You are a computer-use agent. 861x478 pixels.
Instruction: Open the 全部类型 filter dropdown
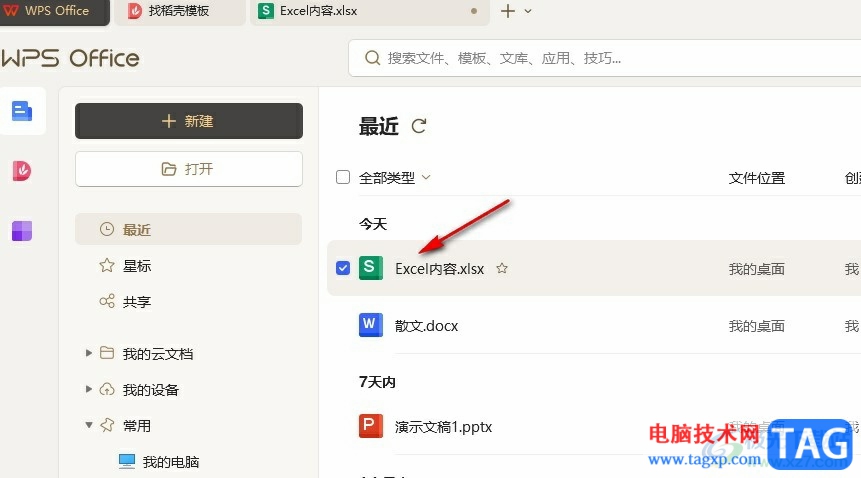click(394, 177)
